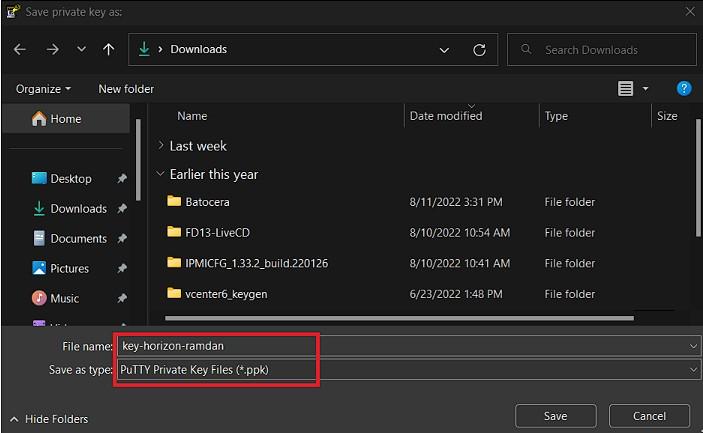This screenshot has height=433, width=703.
Task: Go up one folder level arrow
Action: [108, 49]
